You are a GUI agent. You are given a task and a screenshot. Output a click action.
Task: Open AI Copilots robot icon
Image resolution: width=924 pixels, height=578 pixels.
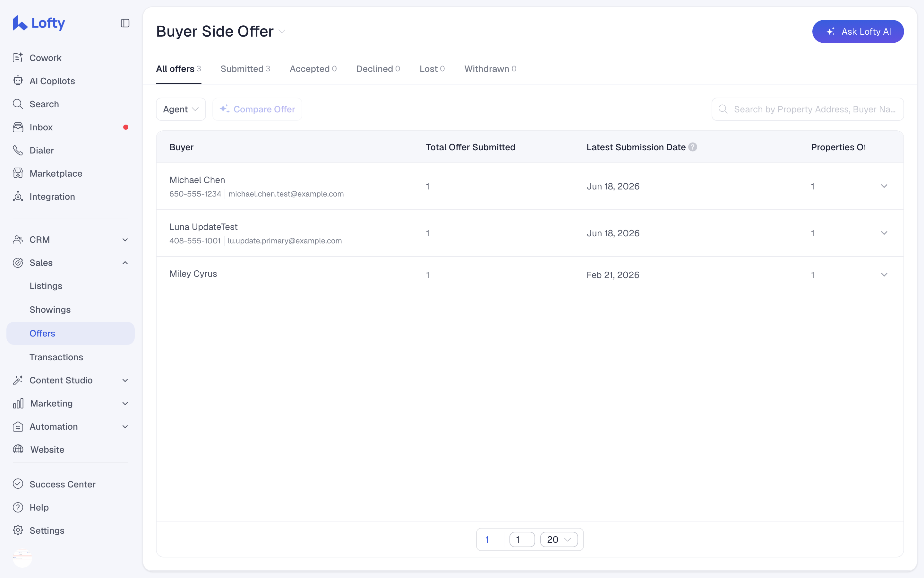pyautogui.click(x=18, y=81)
